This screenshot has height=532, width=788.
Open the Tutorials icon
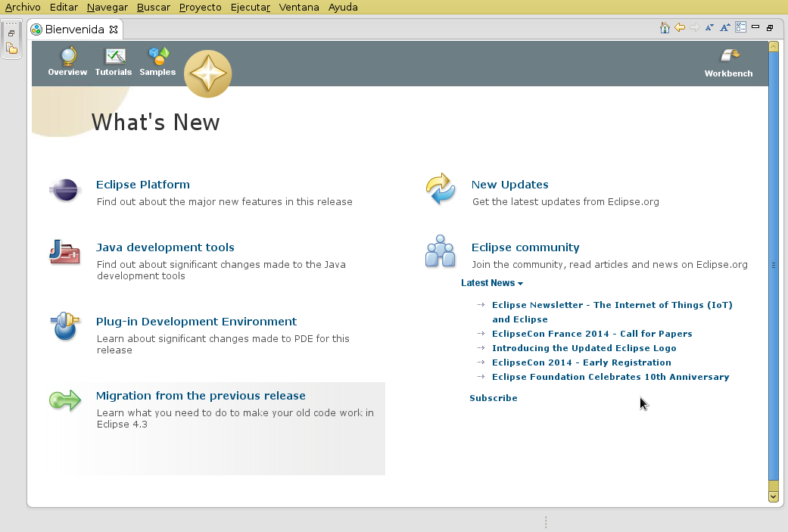pyautogui.click(x=115, y=56)
